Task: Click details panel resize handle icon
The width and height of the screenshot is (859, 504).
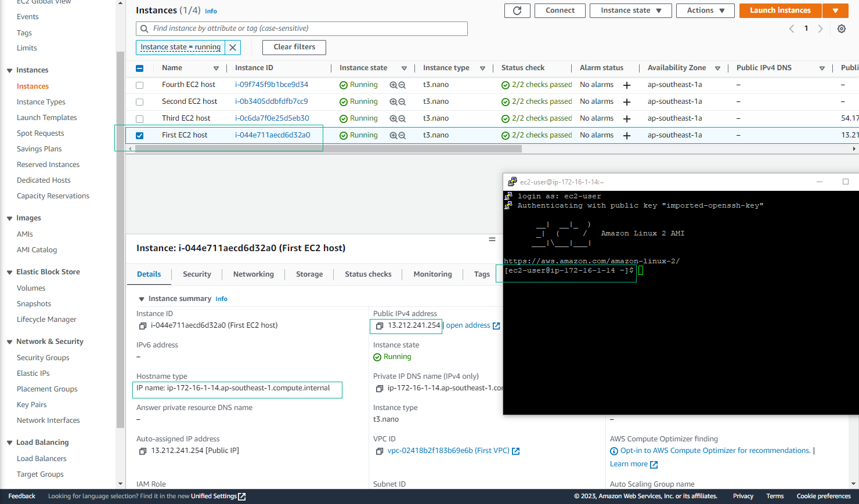Action: [x=492, y=239]
